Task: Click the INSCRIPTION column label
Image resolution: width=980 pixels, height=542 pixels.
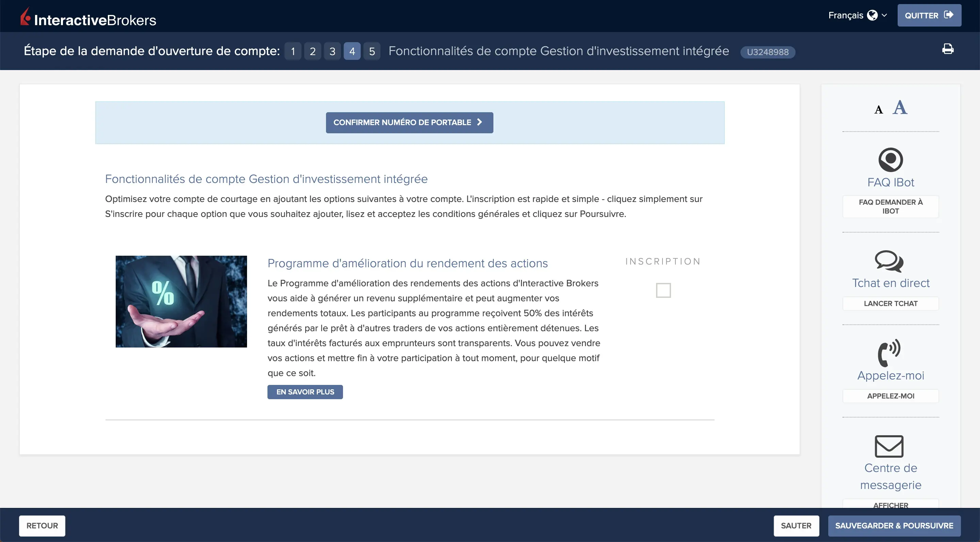Action: pyautogui.click(x=663, y=261)
